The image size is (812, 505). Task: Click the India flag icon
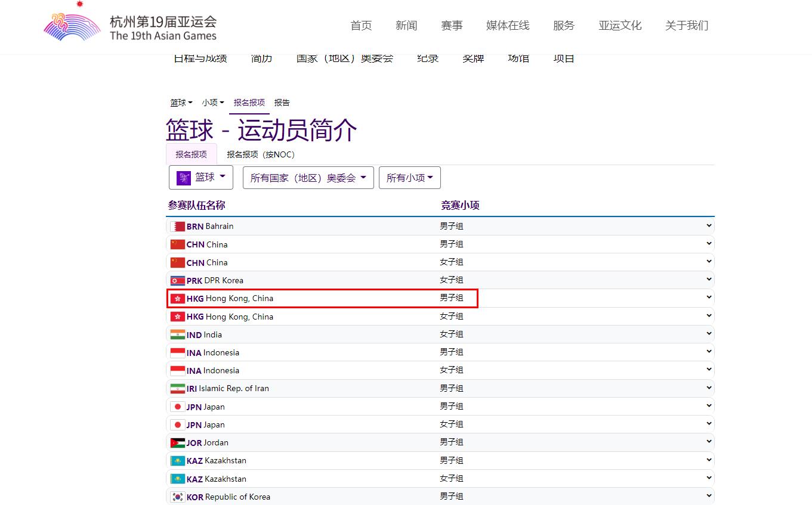pyautogui.click(x=178, y=334)
